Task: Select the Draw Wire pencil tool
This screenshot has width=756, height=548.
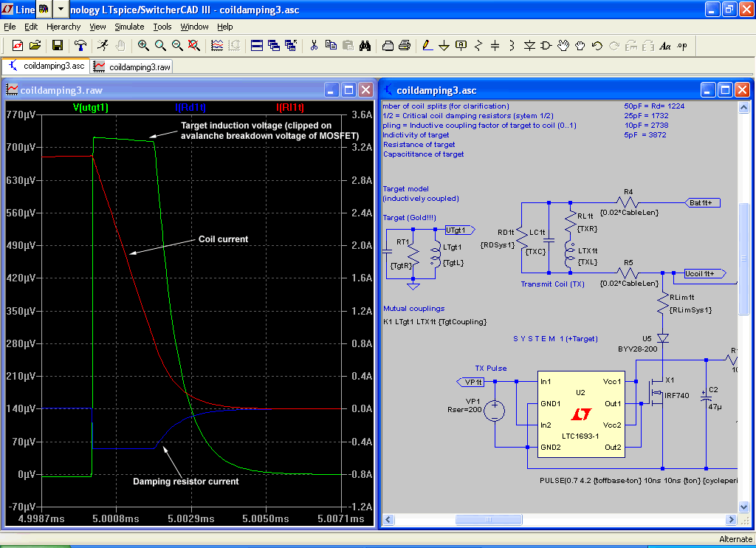Action: [427, 45]
